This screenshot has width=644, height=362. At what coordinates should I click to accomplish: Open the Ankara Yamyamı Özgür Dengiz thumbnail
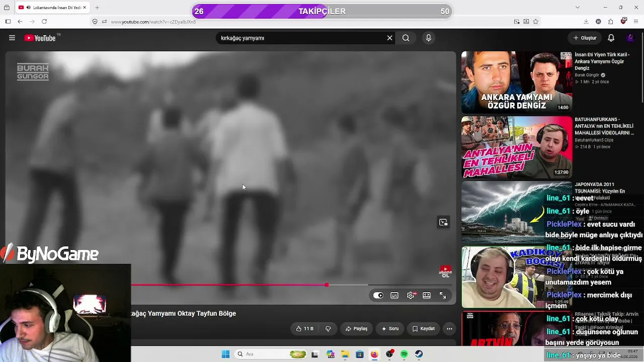point(517,82)
